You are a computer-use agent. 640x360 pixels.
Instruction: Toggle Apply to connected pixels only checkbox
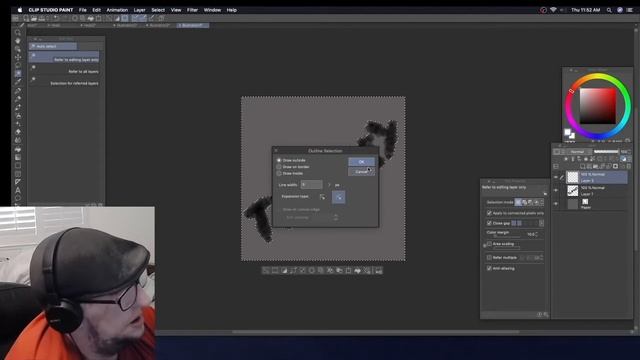point(489,213)
